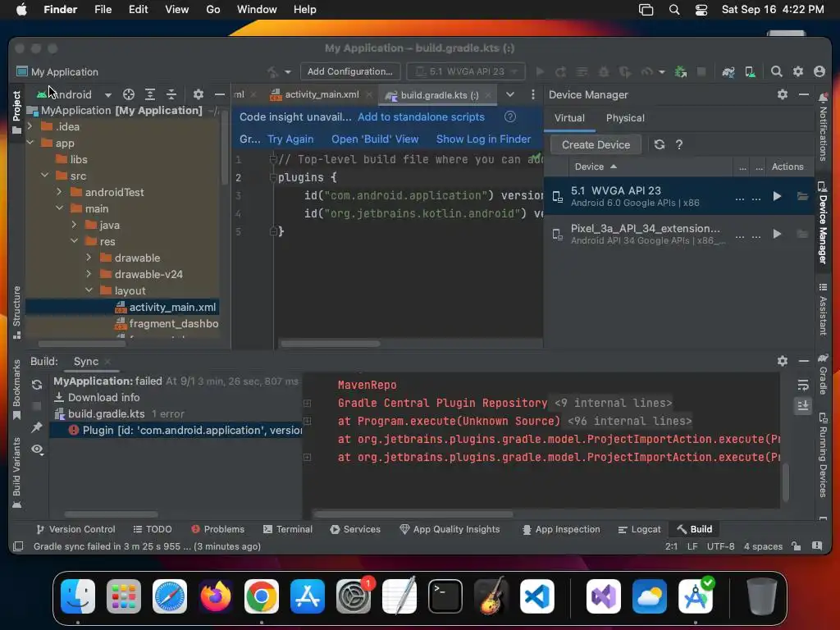Toggle the Assistant side panel
This screenshot has height=630, width=840.
coord(823,309)
